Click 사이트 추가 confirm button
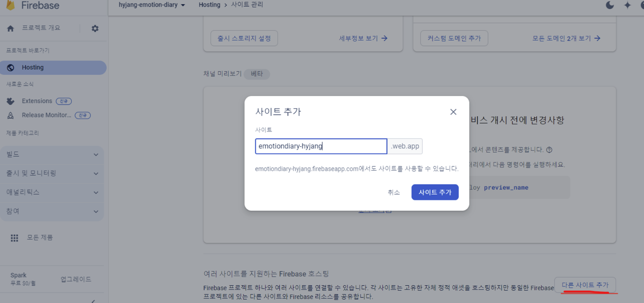The height and width of the screenshot is (303, 644). tap(435, 192)
